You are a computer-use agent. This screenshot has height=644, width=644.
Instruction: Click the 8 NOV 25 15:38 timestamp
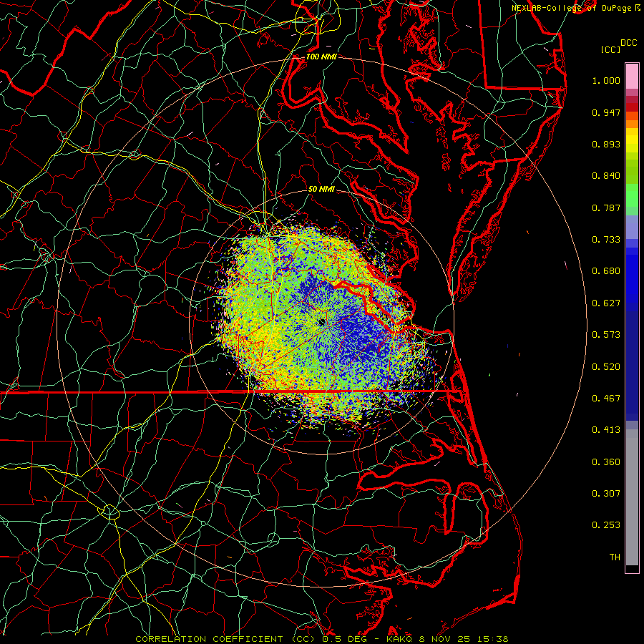tap(463, 639)
